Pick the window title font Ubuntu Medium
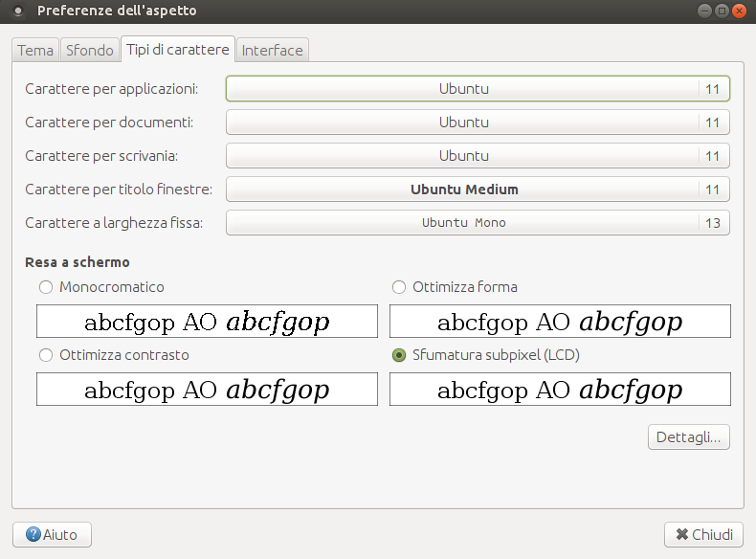This screenshot has height=559, width=756. click(x=478, y=190)
